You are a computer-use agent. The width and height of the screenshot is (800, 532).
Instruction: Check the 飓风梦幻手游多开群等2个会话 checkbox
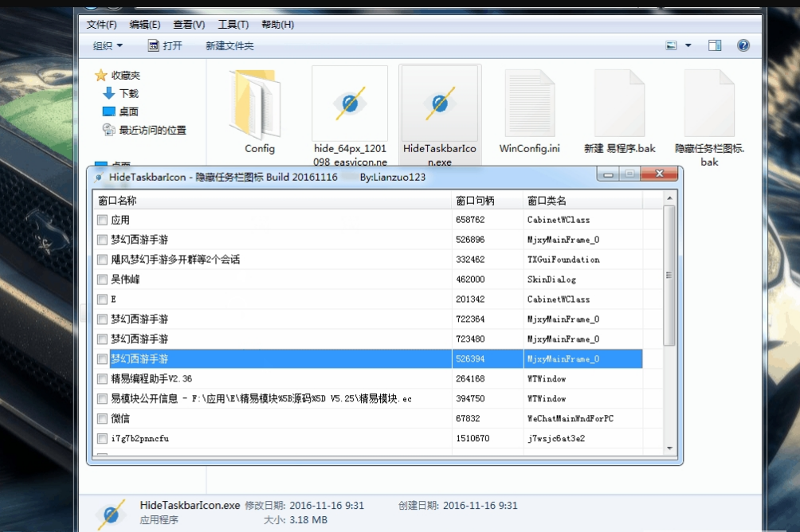102,260
